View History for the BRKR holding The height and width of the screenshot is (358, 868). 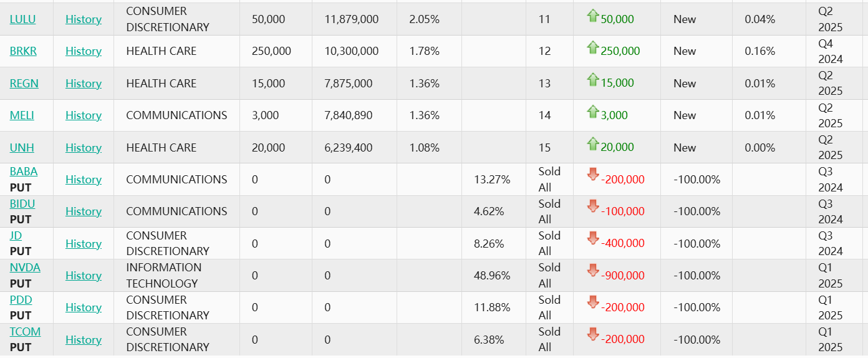[x=84, y=51]
